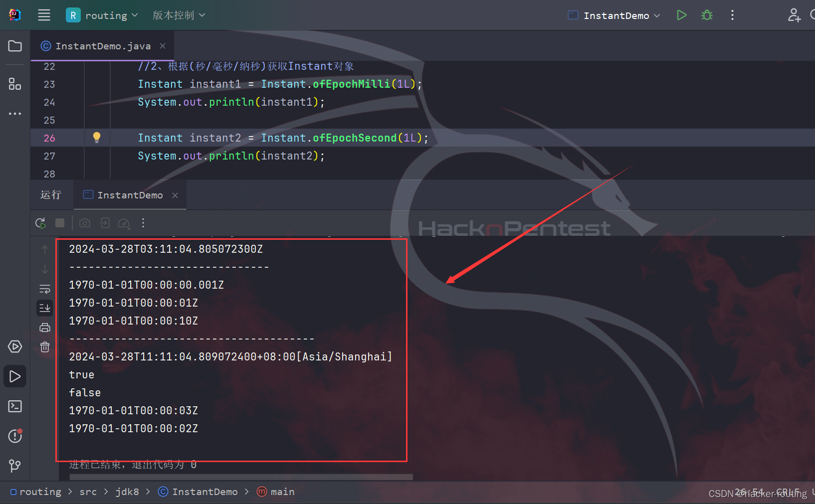Screen dimensions: 815x504
Task: Toggle soft-wrap in the console gutter
Action: pos(44,289)
